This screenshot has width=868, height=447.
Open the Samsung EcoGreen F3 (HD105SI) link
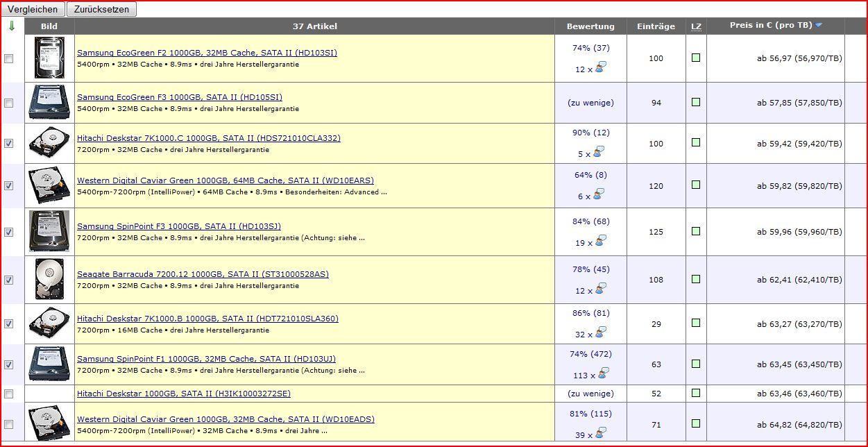[180, 97]
